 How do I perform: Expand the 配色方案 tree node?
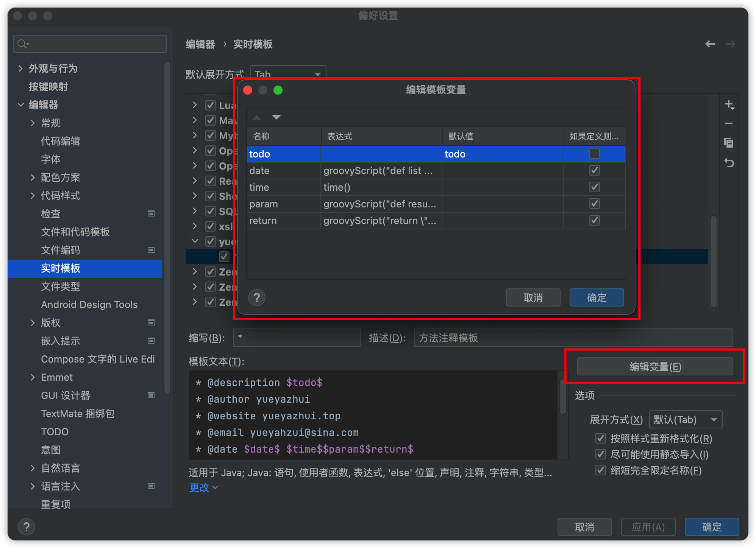pos(33,177)
